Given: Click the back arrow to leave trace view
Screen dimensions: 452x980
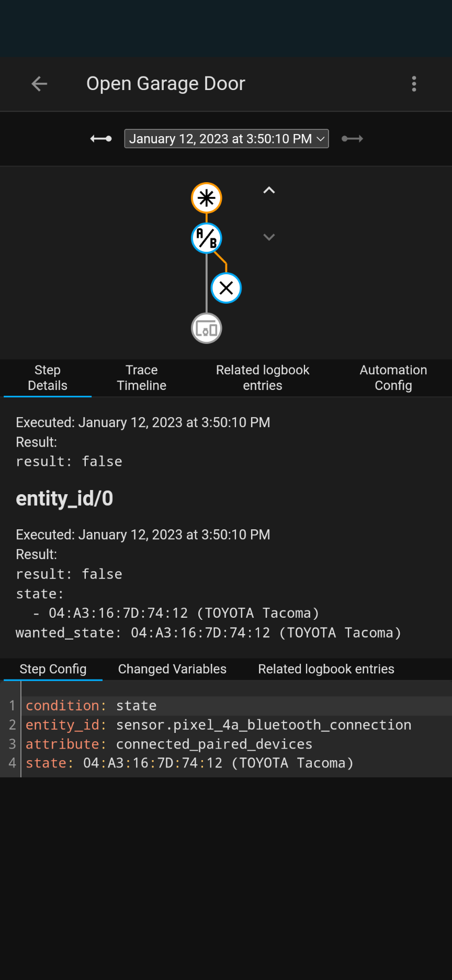Looking at the screenshot, I should click(x=39, y=84).
